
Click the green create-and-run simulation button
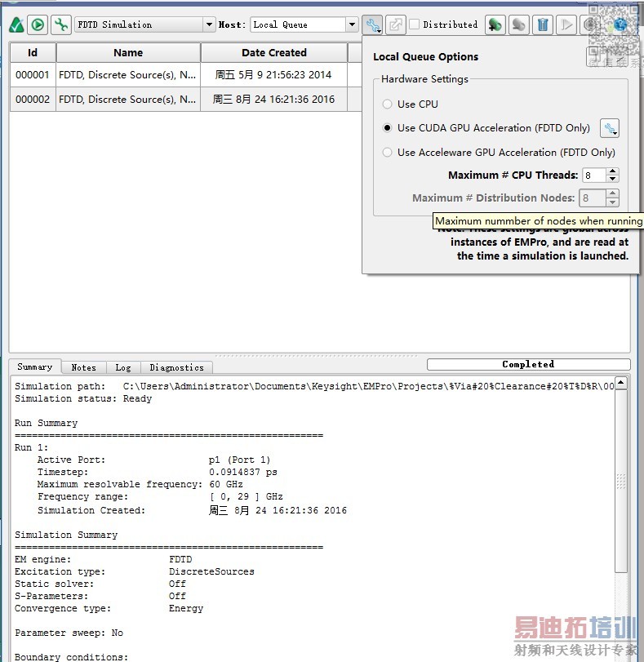click(x=38, y=25)
